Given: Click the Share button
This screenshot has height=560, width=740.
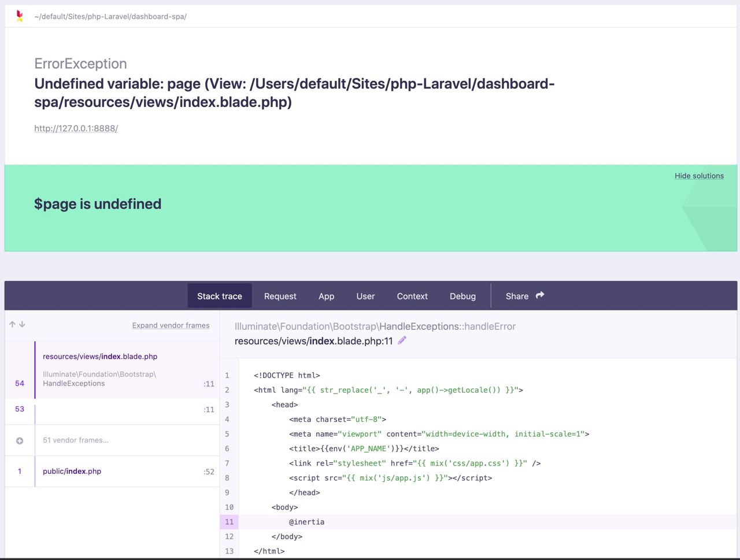Looking at the screenshot, I should tap(525, 296).
